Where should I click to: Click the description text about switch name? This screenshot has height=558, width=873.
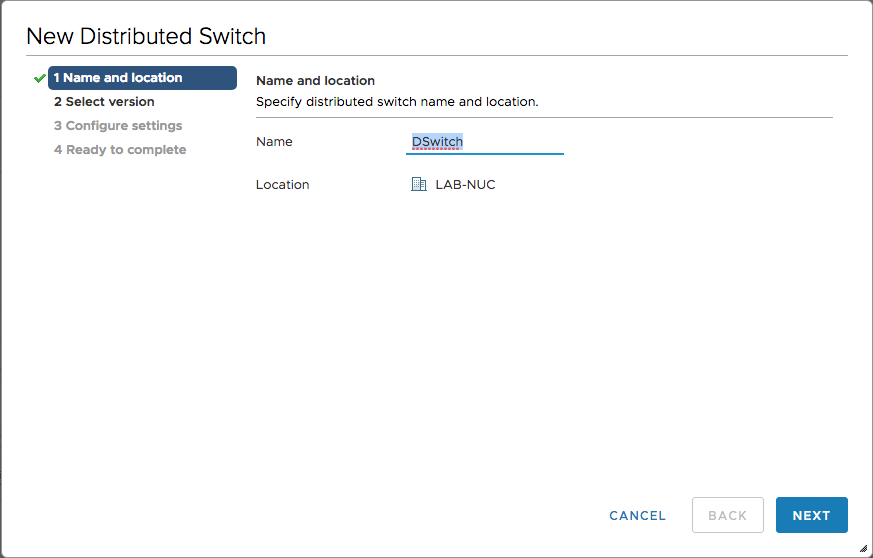point(398,102)
